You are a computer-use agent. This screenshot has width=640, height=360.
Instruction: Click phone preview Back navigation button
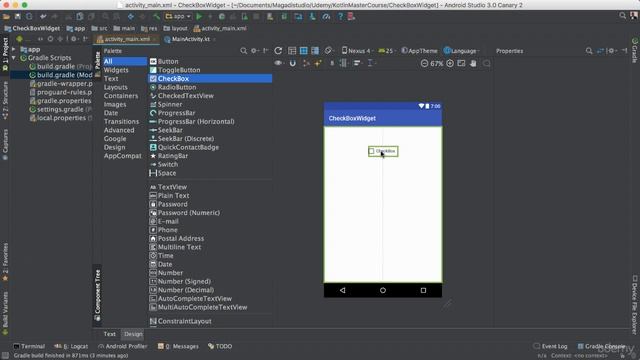tap(342, 290)
